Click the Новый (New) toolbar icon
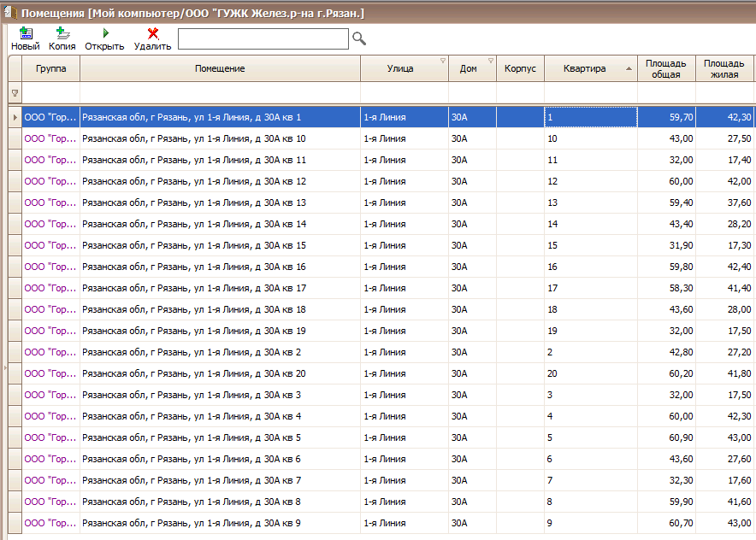This screenshot has height=540, width=756. pos(25,34)
